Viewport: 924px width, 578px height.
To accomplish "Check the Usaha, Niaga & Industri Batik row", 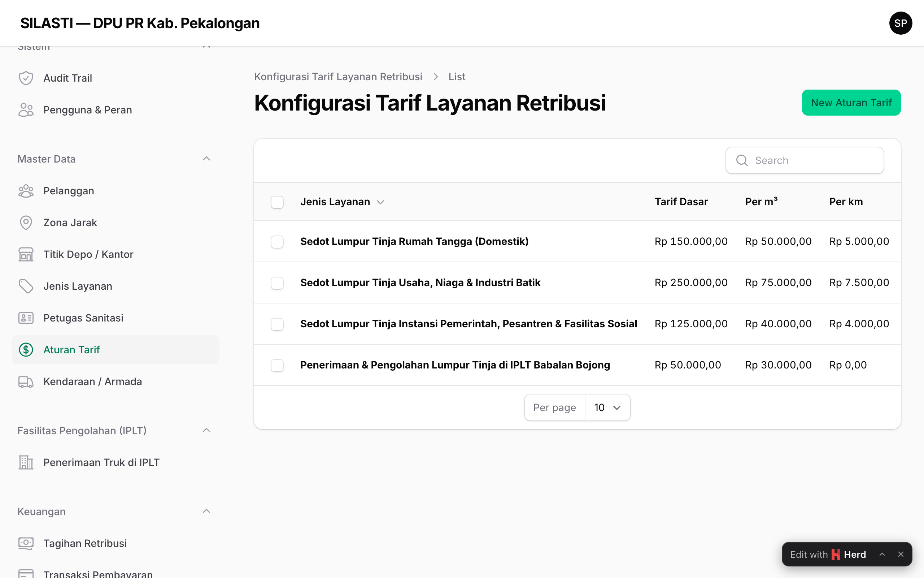I will coord(277,283).
